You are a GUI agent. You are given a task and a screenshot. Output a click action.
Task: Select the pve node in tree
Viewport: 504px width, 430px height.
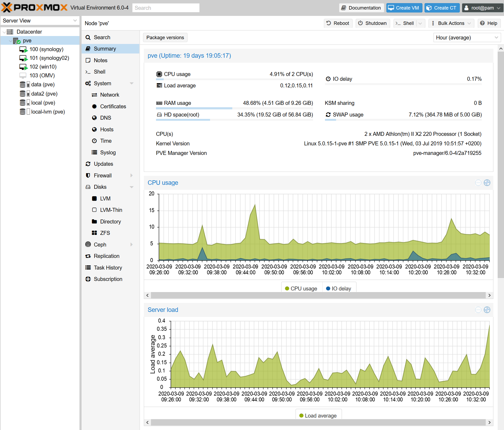40,41
